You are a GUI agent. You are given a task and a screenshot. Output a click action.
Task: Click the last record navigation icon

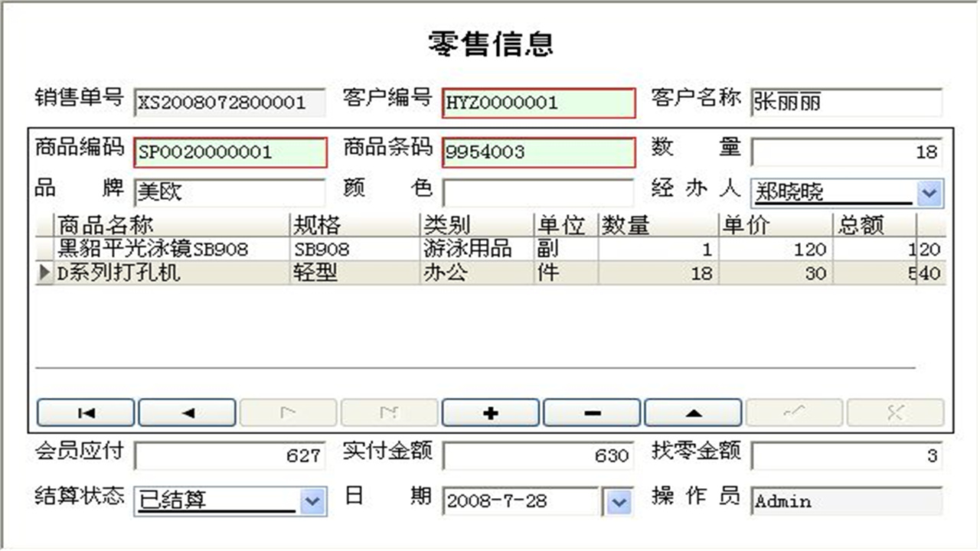389,412
